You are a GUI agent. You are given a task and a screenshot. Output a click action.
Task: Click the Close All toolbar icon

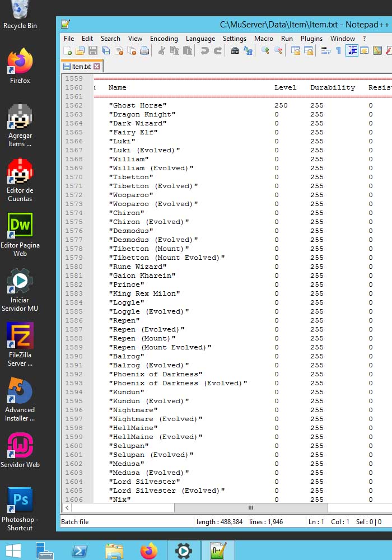(132, 51)
